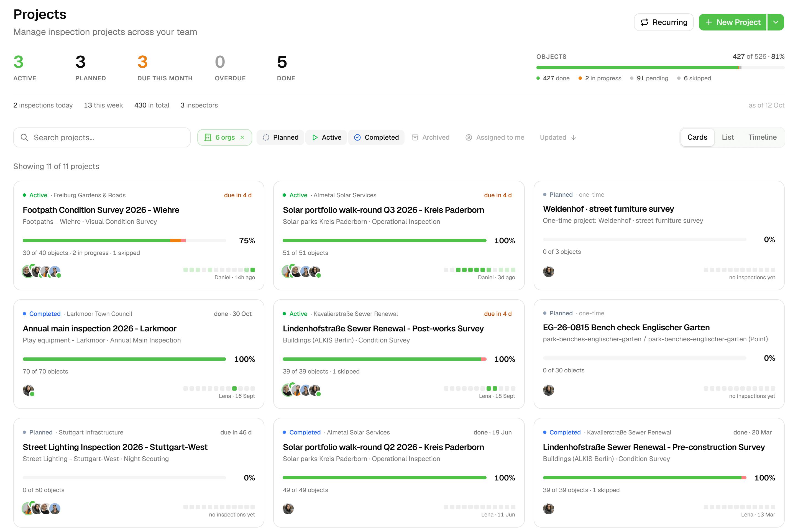Click the building icon in the 6 orgs chip

(208, 137)
